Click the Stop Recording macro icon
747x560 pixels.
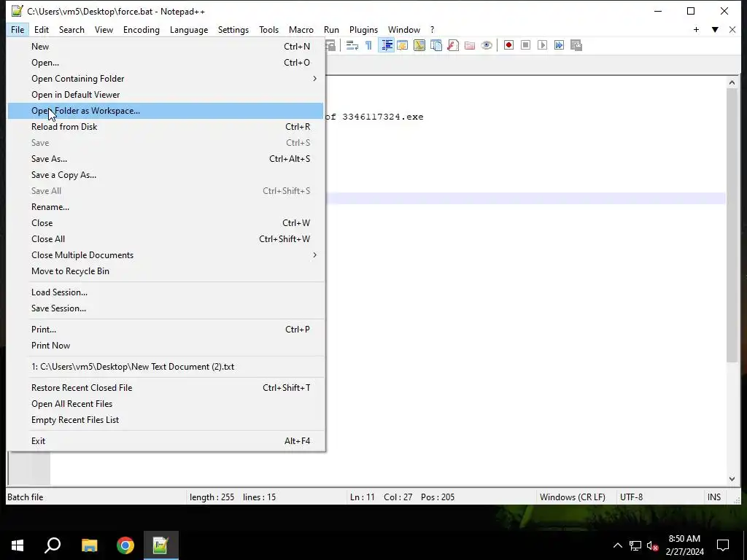click(x=525, y=45)
